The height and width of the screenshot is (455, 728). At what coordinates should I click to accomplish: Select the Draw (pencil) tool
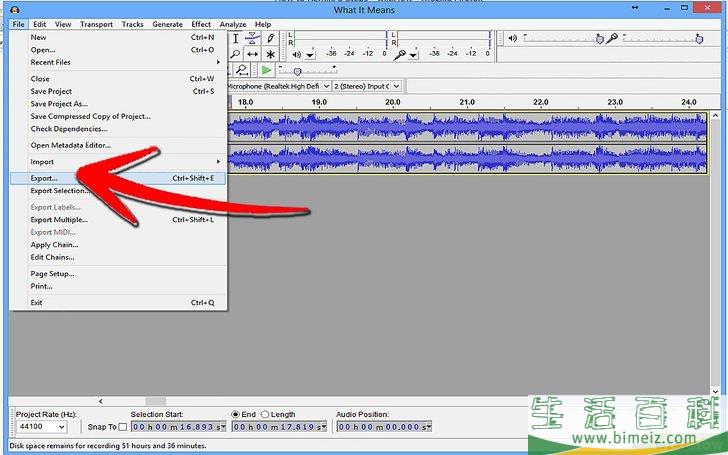(x=270, y=39)
